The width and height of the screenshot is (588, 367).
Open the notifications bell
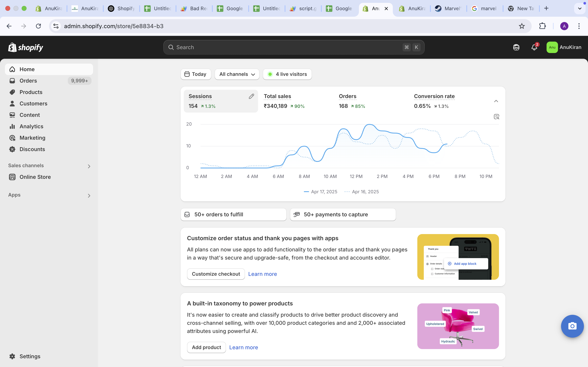click(x=534, y=47)
